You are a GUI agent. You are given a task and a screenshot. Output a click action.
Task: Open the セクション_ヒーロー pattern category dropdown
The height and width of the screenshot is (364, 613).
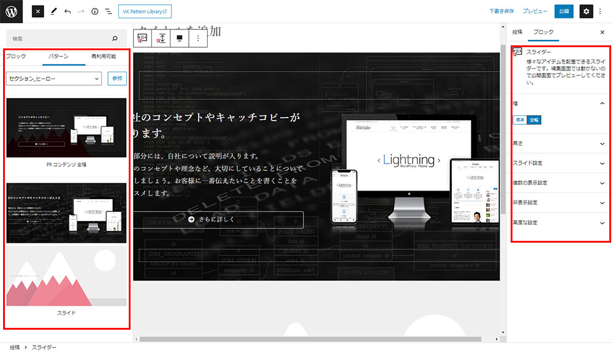pos(52,78)
